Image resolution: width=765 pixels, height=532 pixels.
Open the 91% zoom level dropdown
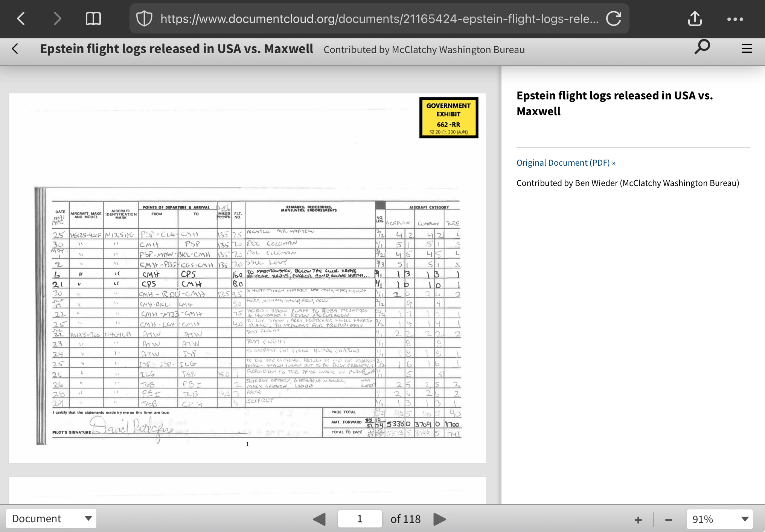(719, 519)
